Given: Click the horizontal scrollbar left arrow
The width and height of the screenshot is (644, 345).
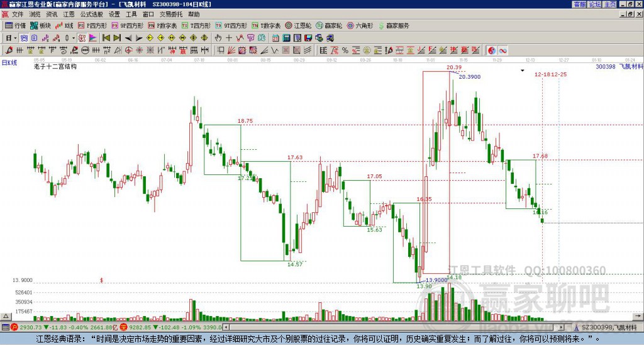Looking at the screenshot, I should click(x=226, y=327).
